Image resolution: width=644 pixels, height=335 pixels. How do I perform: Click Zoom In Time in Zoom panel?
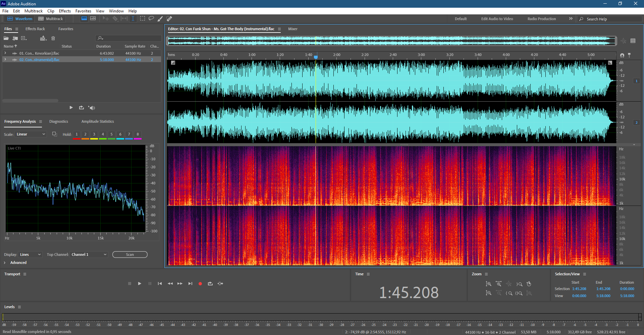(x=499, y=284)
